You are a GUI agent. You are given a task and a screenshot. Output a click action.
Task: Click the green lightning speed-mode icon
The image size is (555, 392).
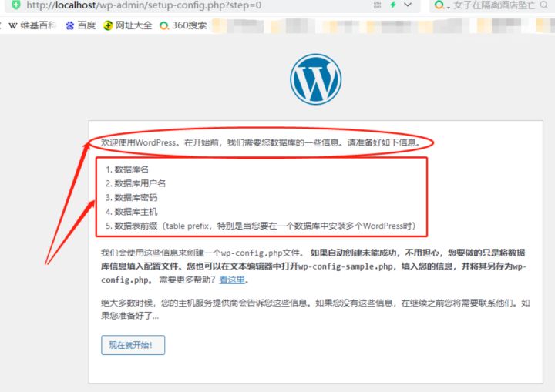tap(393, 5)
